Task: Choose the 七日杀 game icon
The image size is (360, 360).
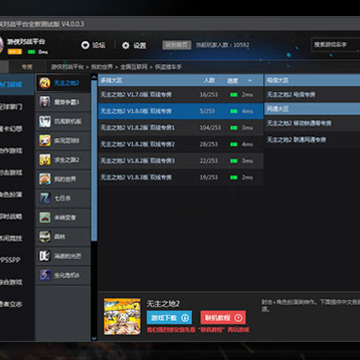Action: pyautogui.click(x=45, y=198)
